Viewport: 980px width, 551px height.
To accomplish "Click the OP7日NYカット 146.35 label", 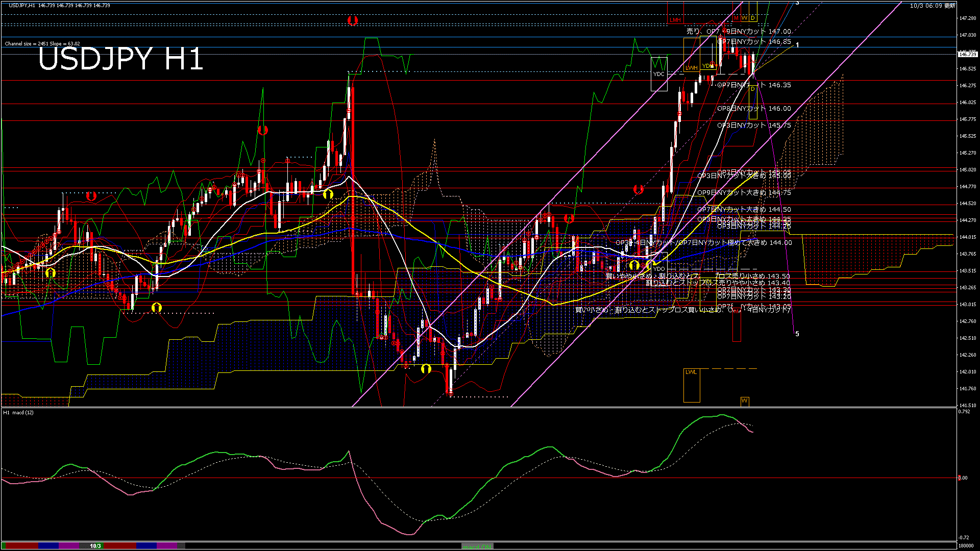I will [x=754, y=85].
